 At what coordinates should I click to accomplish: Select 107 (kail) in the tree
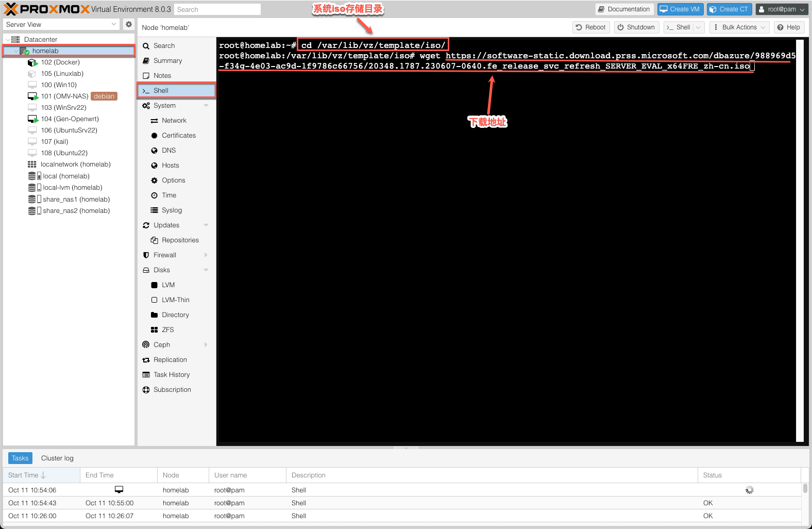pos(55,142)
